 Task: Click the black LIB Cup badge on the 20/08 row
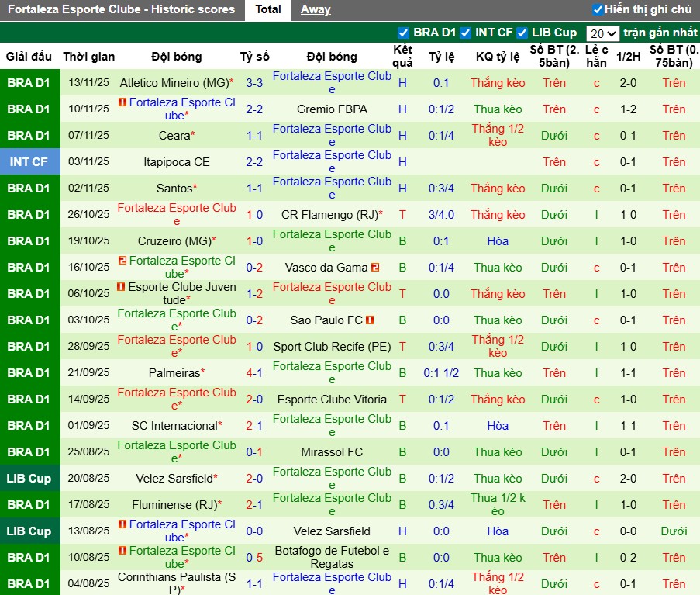coord(29,478)
